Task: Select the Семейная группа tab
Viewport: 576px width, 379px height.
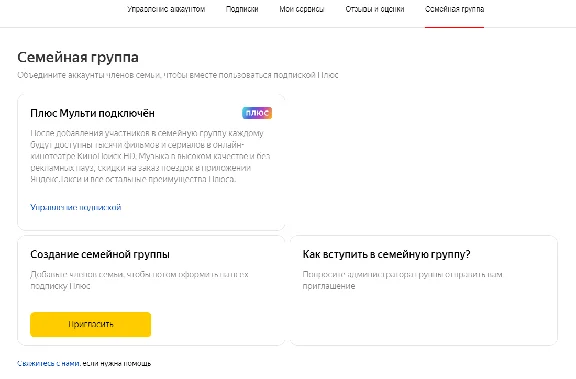Action: pos(454,9)
